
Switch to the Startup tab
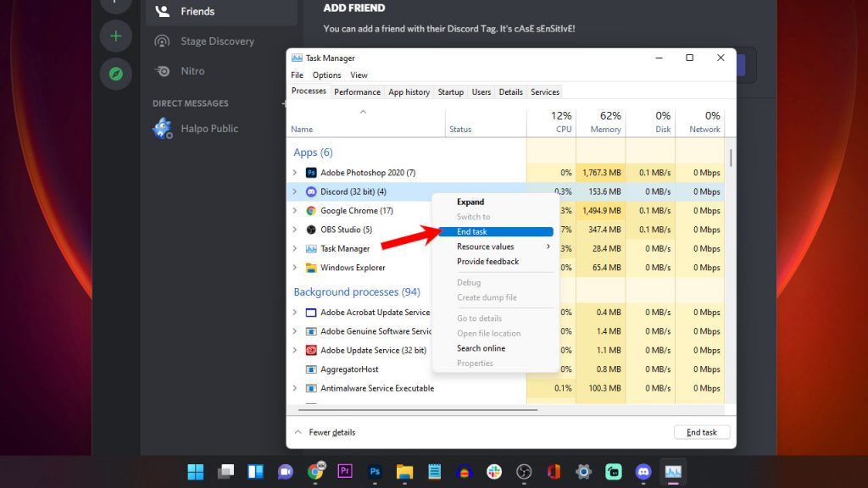click(451, 91)
